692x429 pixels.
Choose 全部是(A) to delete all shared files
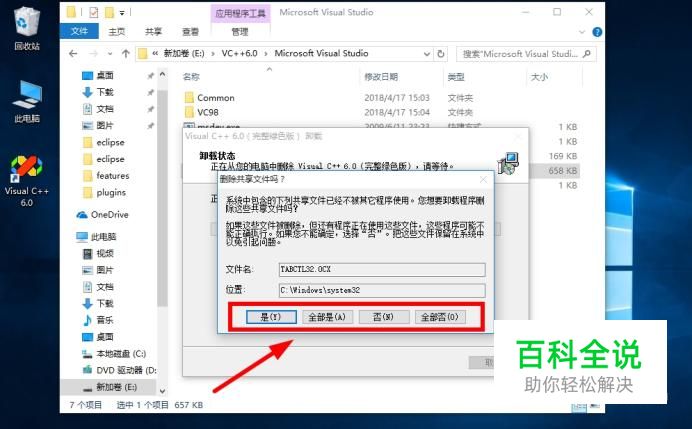pyautogui.click(x=327, y=317)
